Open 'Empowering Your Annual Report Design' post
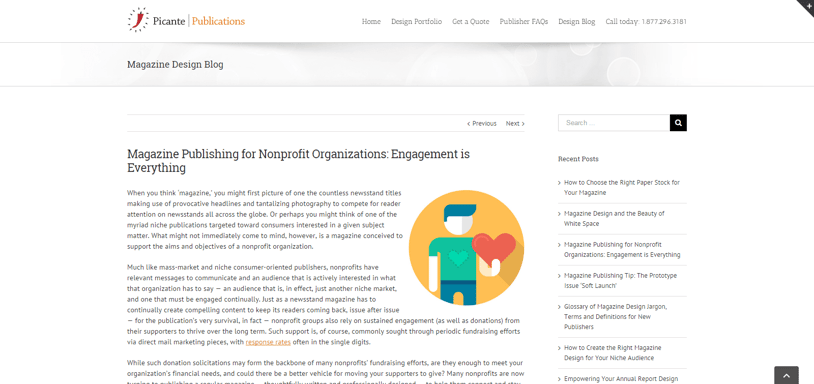 [621, 379]
